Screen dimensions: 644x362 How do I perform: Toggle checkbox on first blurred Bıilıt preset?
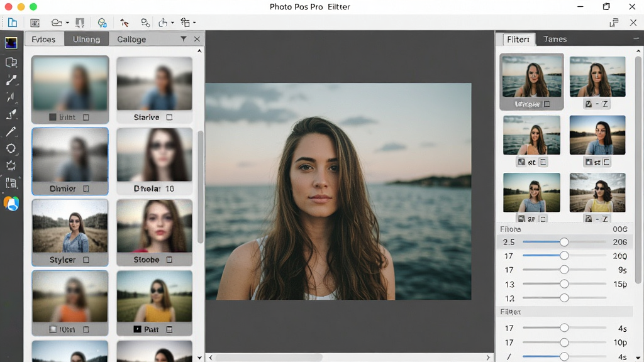(x=86, y=118)
